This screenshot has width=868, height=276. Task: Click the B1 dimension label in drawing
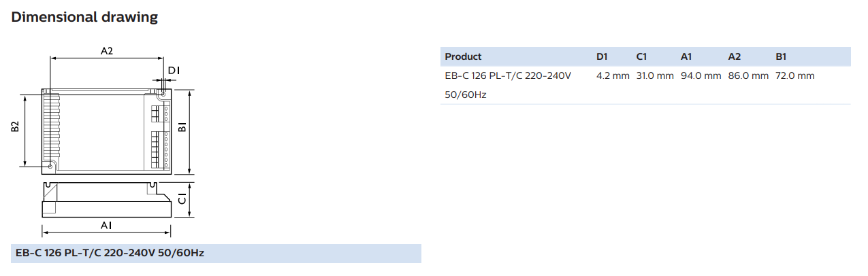click(181, 129)
